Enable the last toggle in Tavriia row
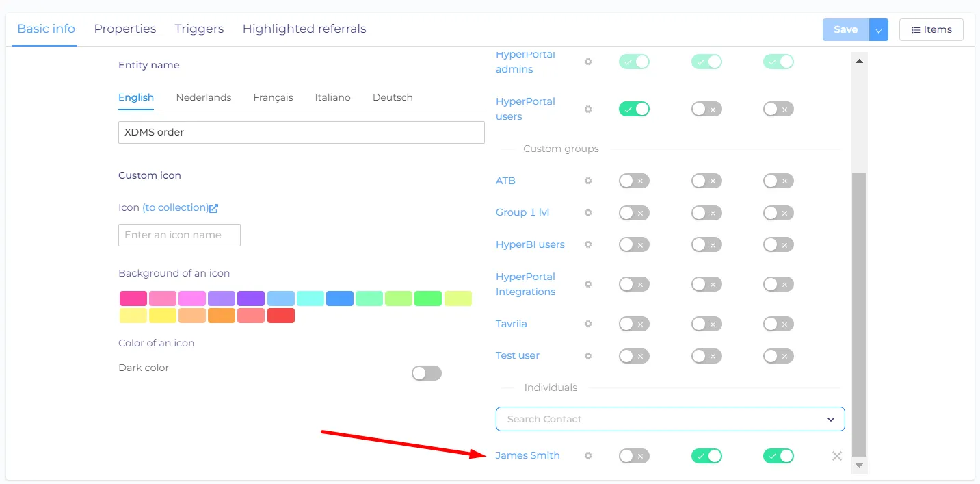Viewport: 980px width, 484px height. pyautogui.click(x=778, y=324)
